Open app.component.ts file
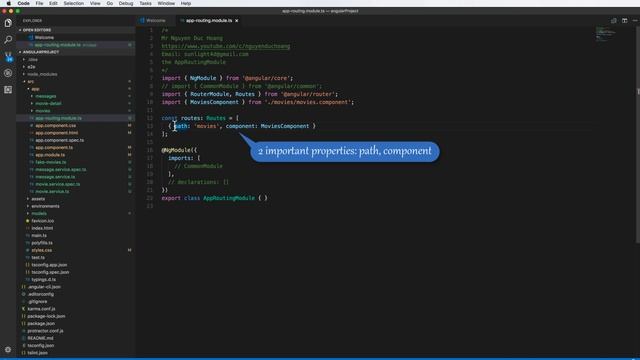 coord(54,148)
